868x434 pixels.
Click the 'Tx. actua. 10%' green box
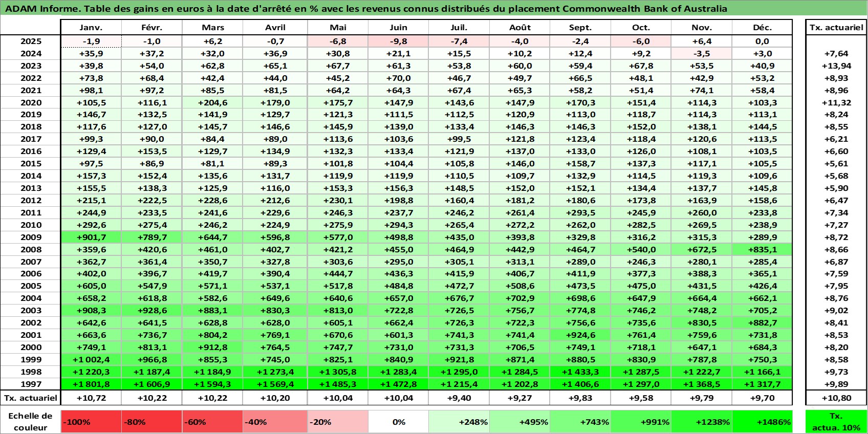pyautogui.click(x=836, y=422)
